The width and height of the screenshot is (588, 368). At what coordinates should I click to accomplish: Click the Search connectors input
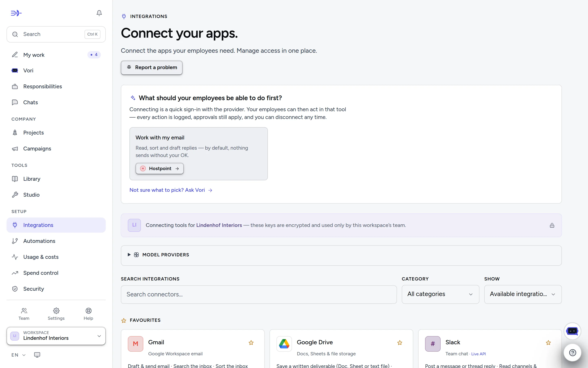[259, 294]
